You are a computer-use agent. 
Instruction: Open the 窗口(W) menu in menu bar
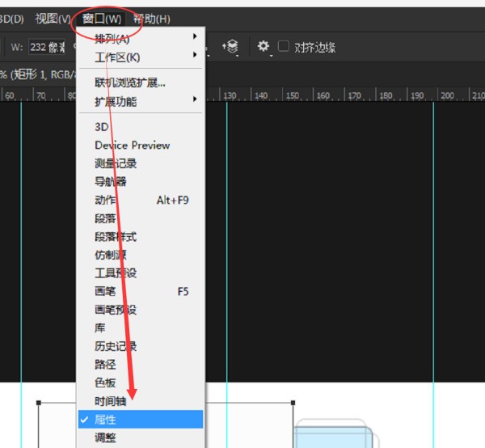coord(103,18)
